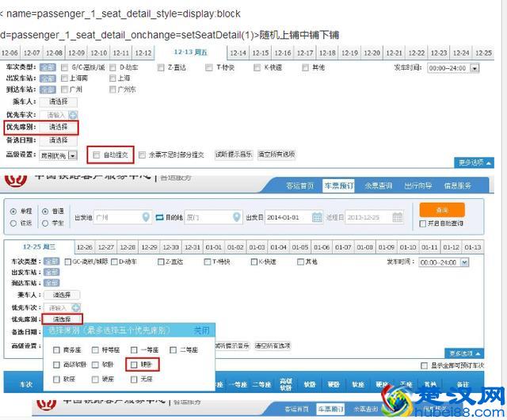
Task: Switch to 12-26 date tab
Action: 85,247
